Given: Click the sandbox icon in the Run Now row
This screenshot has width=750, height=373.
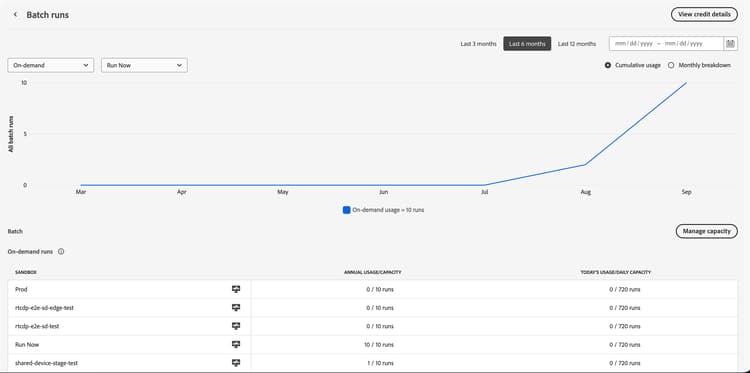Looking at the screenshot, I should [235, 344].
